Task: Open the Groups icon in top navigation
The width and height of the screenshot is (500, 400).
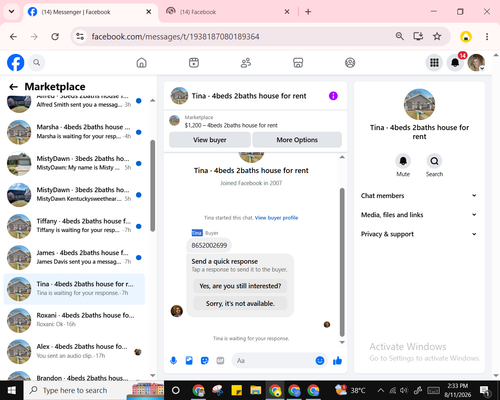Action: 350,63
